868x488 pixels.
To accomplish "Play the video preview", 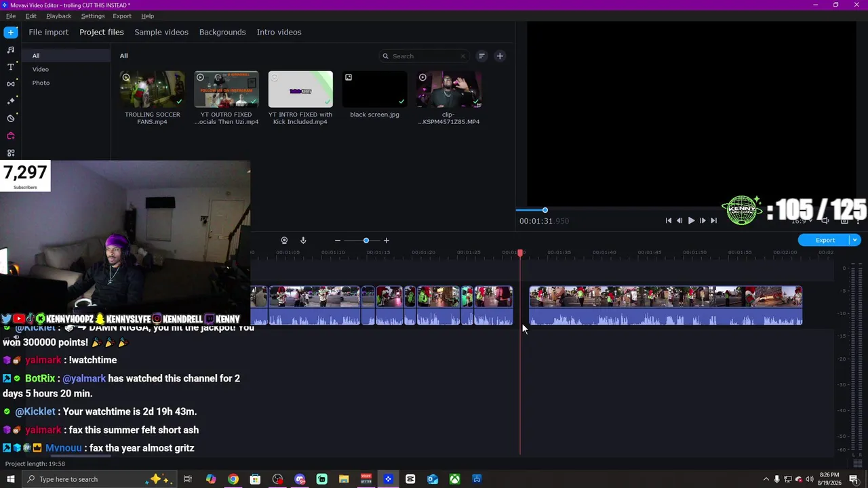I will 691,220.
